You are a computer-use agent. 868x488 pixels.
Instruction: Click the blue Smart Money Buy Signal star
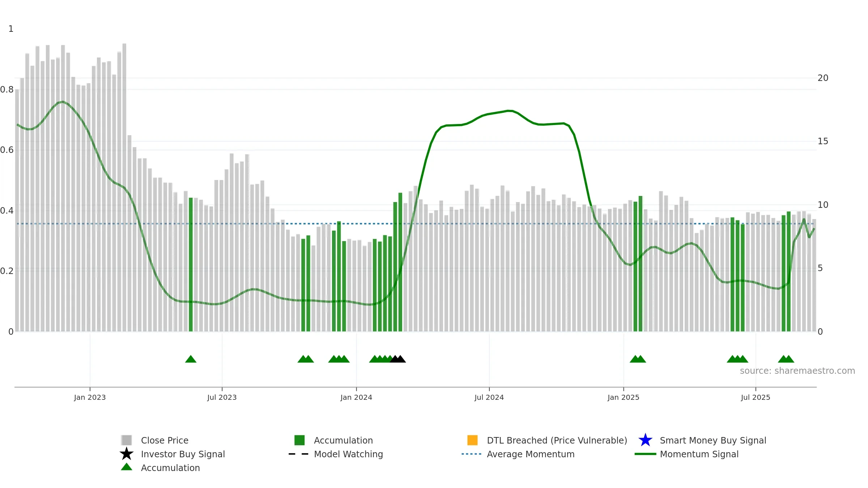pos(645,440)
